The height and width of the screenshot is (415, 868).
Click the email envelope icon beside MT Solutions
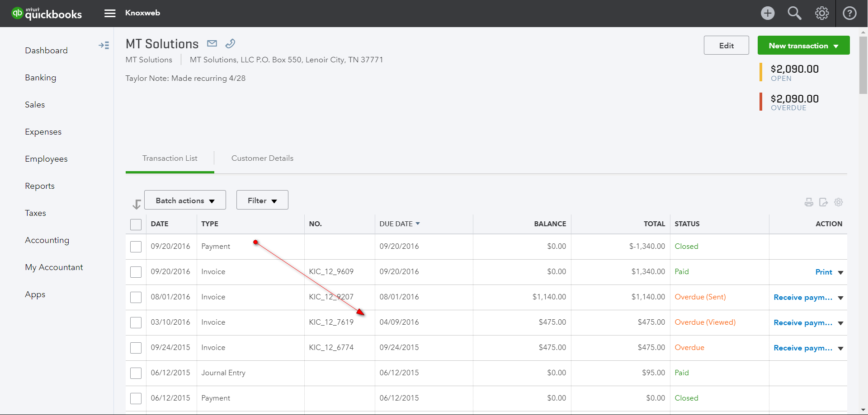point(212,43)
